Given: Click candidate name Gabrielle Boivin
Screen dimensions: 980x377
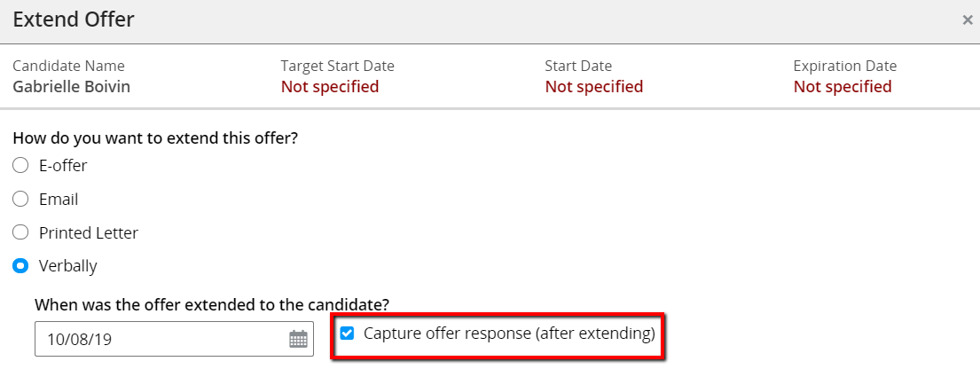Looking at the screenshot, I should click(71, 87).
